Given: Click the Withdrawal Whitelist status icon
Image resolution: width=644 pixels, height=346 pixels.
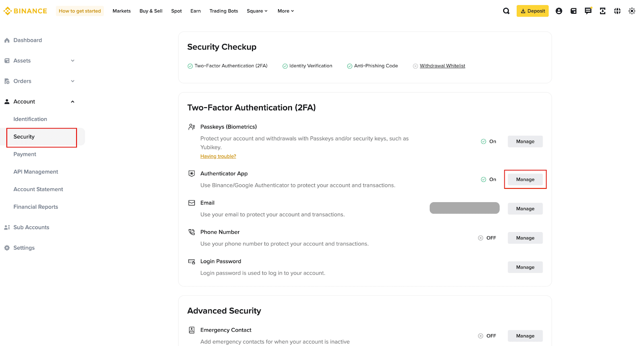Looking at the screenshot, I should click(x=415, y=66).
